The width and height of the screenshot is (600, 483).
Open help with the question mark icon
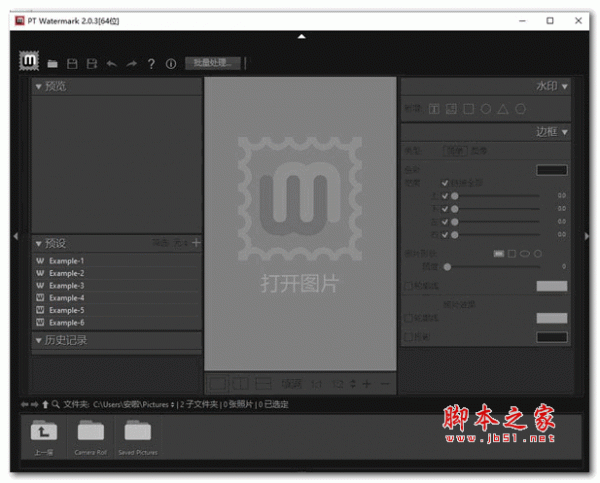[151, 64]
